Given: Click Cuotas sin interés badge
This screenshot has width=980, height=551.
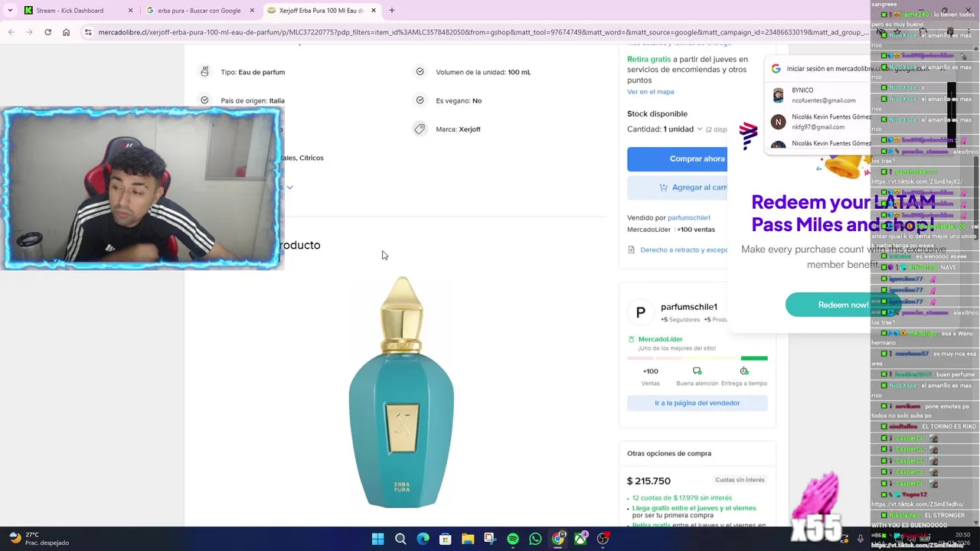Looking at the screenshot, I should [x=740, y=480].
